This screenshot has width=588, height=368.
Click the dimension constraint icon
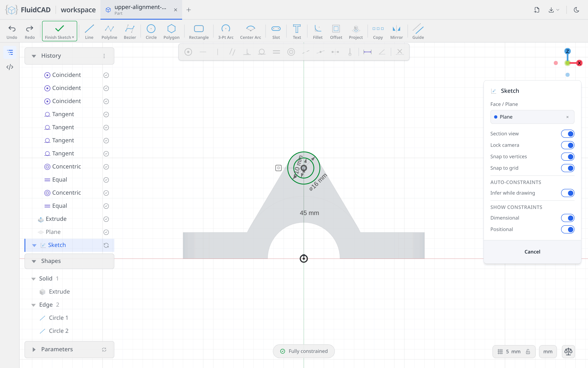coord(367,52)
